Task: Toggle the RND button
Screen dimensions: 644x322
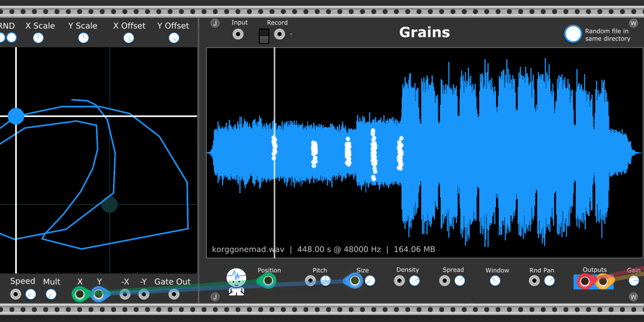Action: (x=11, y=38)
